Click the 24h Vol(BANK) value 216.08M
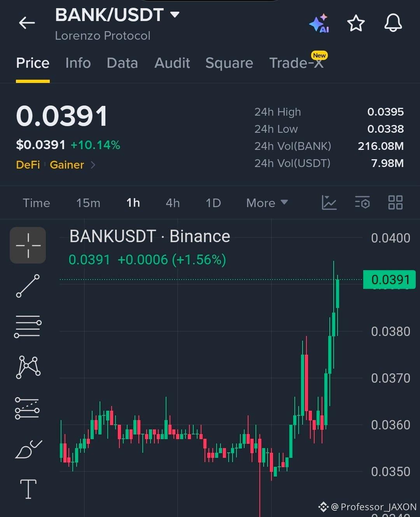The height and width of the screenshot is (517, 420). [x=381, y=146]
